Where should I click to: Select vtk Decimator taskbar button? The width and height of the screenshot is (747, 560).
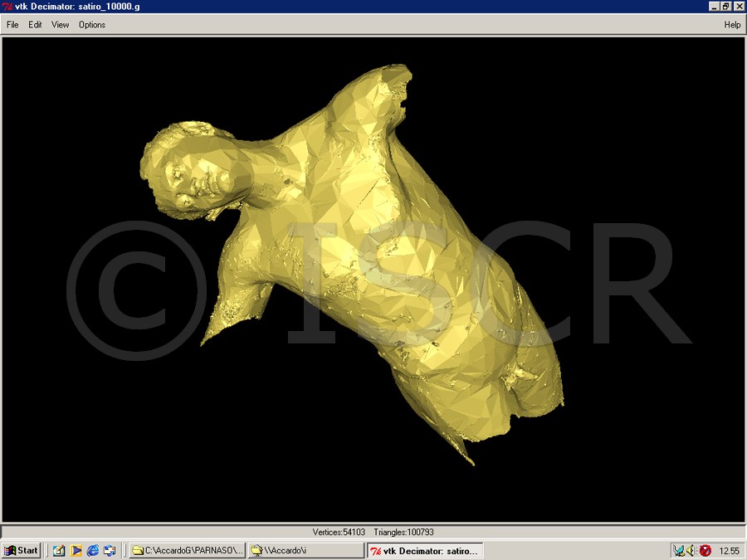click(x=425, y=551)
